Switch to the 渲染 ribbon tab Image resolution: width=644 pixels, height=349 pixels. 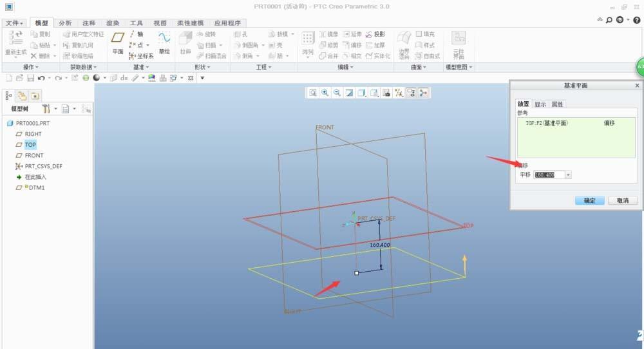(113, 23)
